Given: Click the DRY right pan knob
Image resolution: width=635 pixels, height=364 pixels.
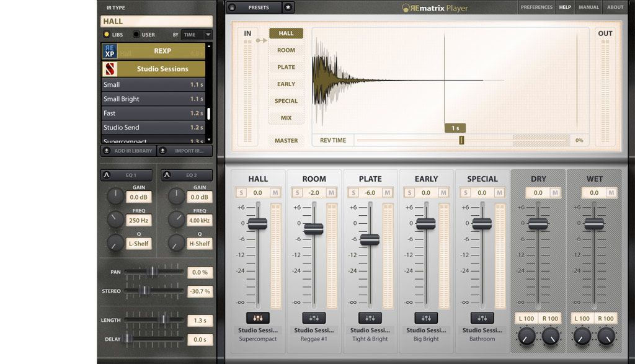Looking at the screenshot, I should click(x=551, y=336).
